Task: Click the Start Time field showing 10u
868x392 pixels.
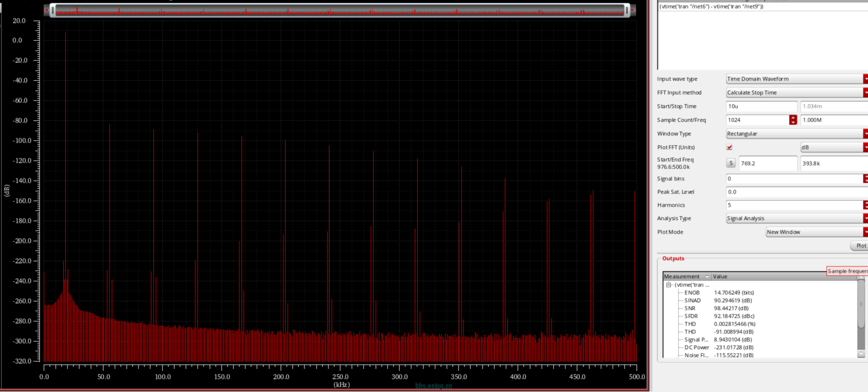Action: [761, 106]
